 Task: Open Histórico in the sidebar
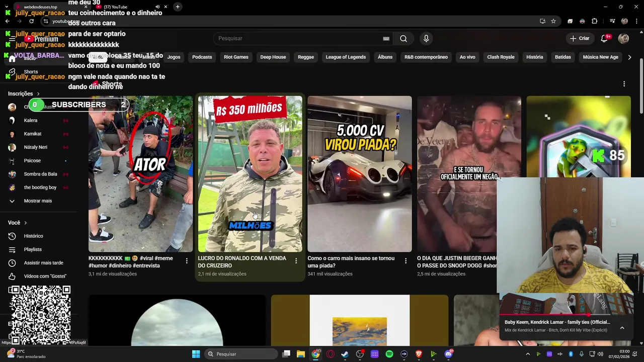[x=33, y=236]
